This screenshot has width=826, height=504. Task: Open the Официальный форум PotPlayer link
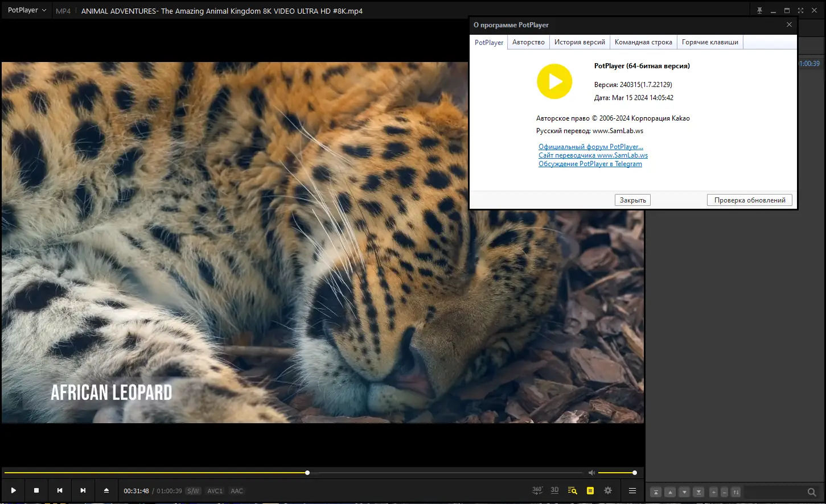591,147
